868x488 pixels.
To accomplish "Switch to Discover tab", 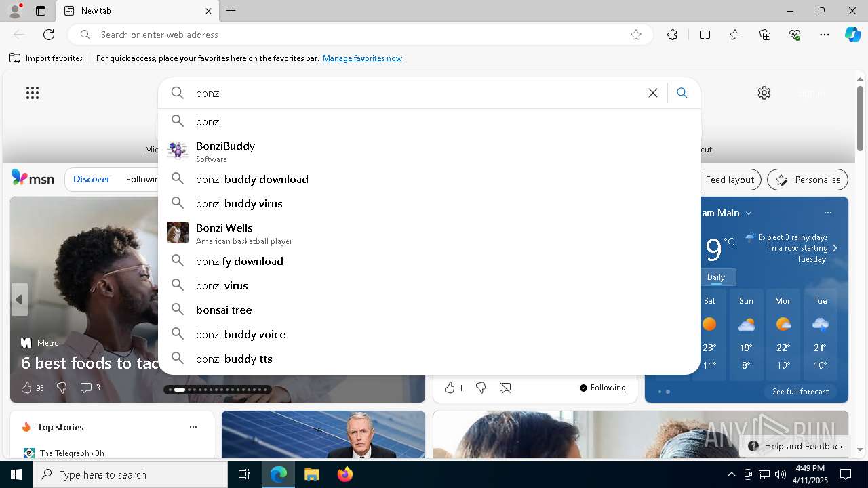I will (x=92, y=179).
